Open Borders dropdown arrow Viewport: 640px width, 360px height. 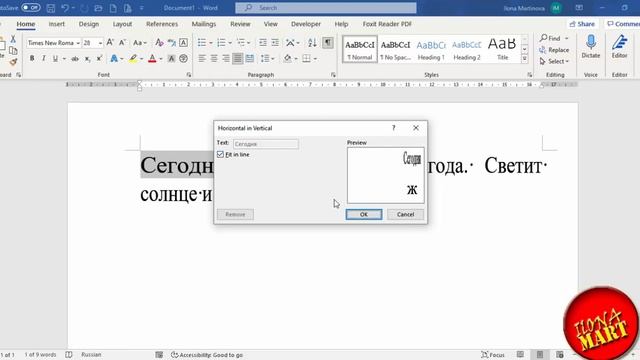[315, 59]
